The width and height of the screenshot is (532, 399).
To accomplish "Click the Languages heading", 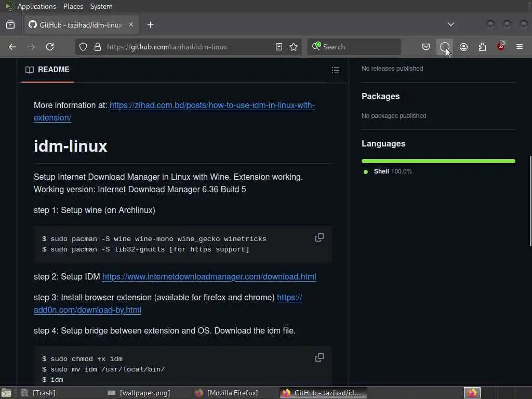I will [383, 144].
